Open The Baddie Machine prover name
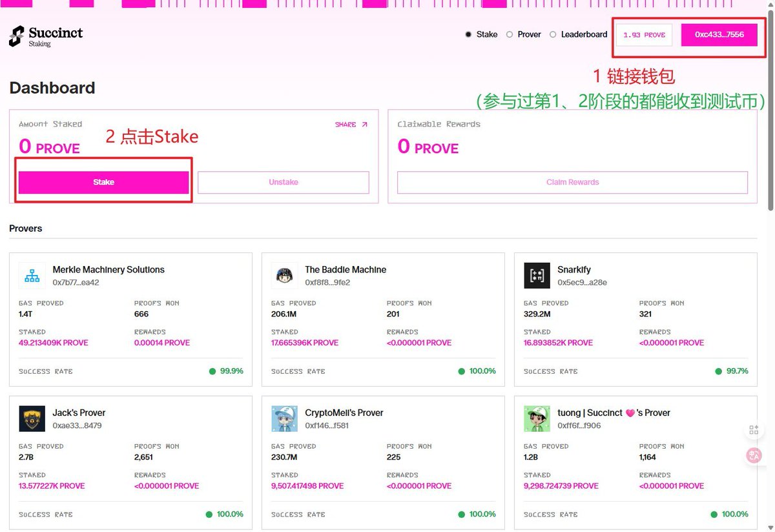Viewport: 775px width, 532px height. click(x=346, y=269)
